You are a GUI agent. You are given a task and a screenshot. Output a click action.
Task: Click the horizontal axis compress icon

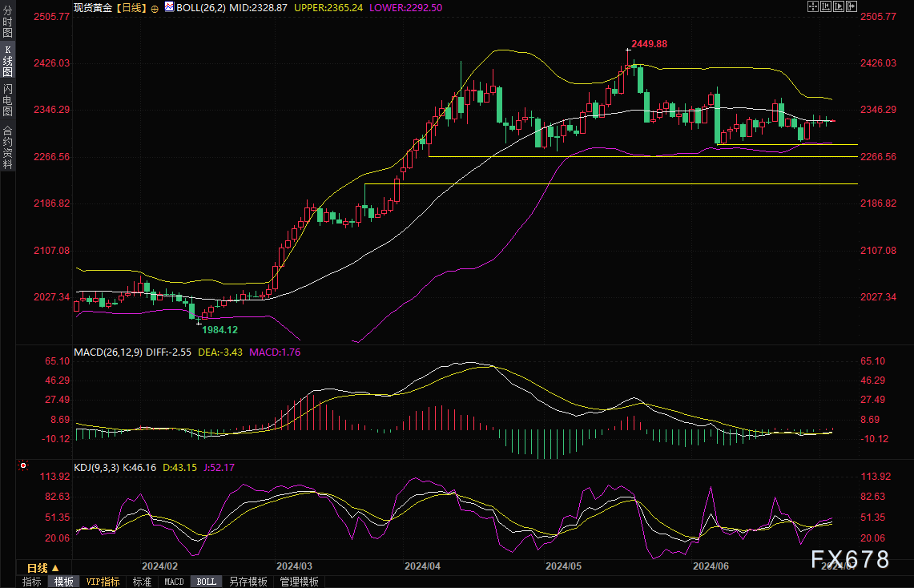[827, 6]
